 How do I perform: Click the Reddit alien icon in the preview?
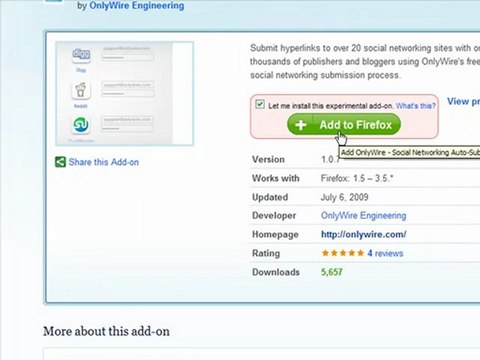(x=81, y=90)
